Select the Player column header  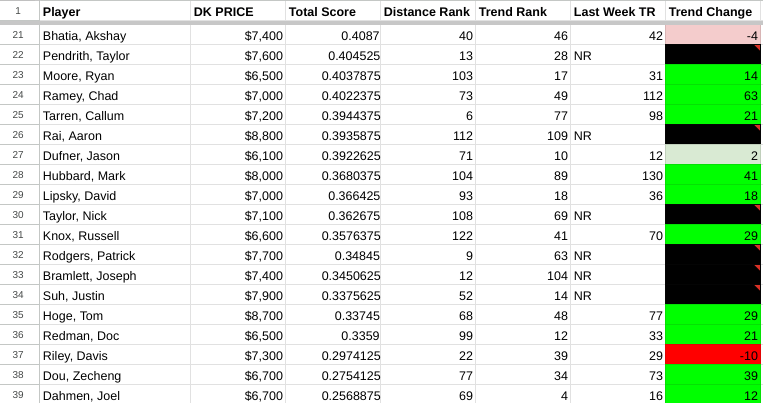[x=115, y=11]
